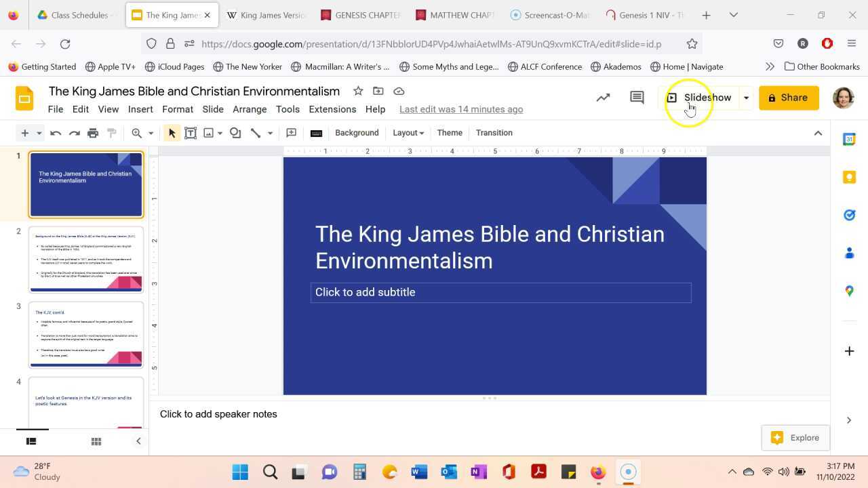Expand the Layout dropdown
The height and width of the screenshot is (488, 868).
point(408,133)
